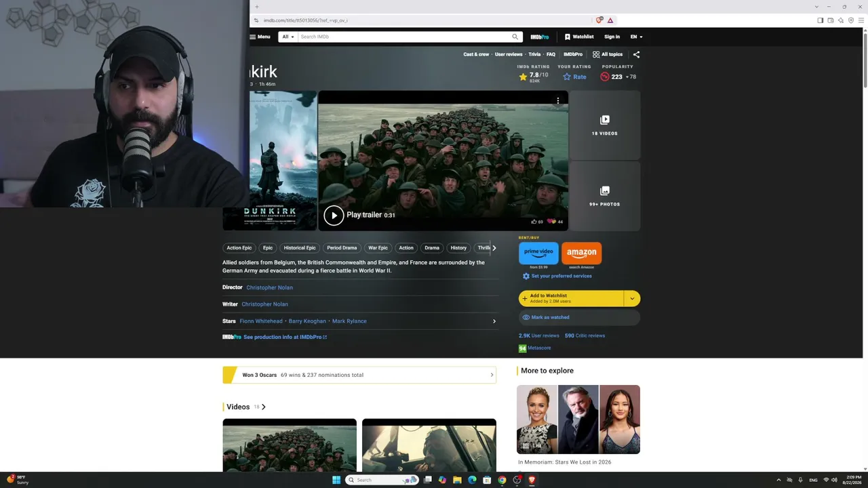Open director Christopher Nolan's page
The width and height of the screenshot is (868, 488).
269,287
